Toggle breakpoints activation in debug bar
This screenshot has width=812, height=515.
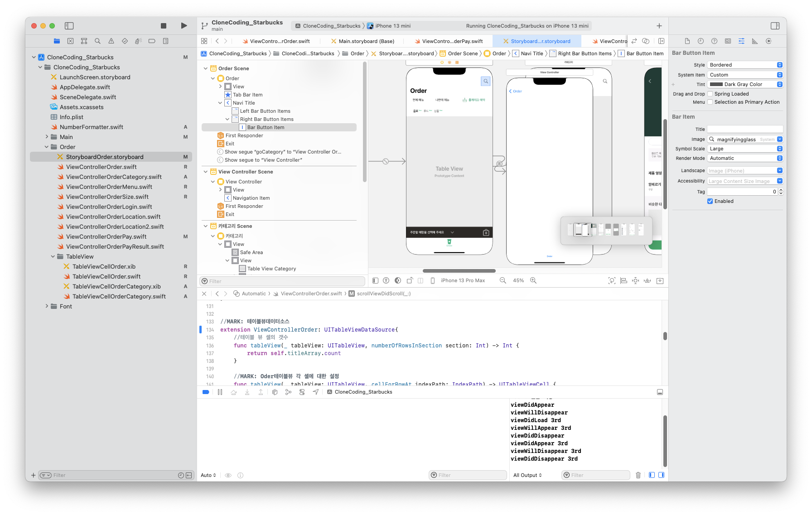pyautogui.click(x=206, y=392)
